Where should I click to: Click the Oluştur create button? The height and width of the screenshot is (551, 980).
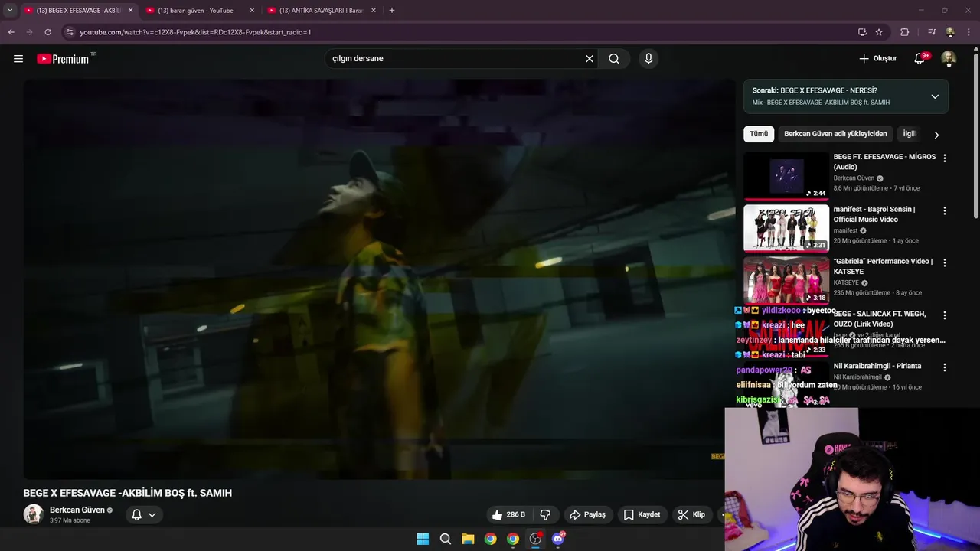tap(877, 59)
